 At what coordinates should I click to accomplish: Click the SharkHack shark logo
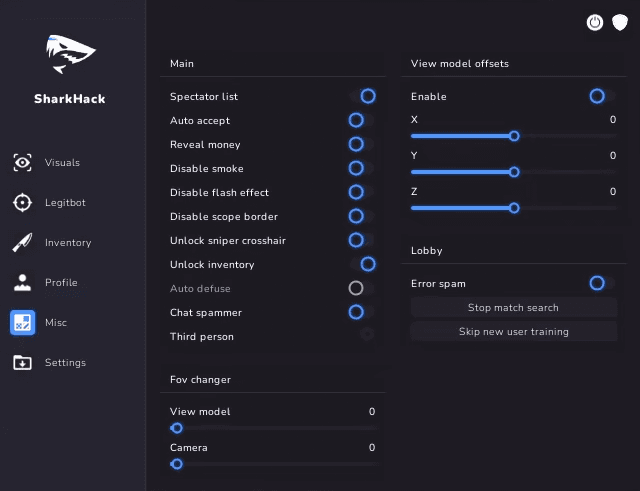(x=70, y=53)
